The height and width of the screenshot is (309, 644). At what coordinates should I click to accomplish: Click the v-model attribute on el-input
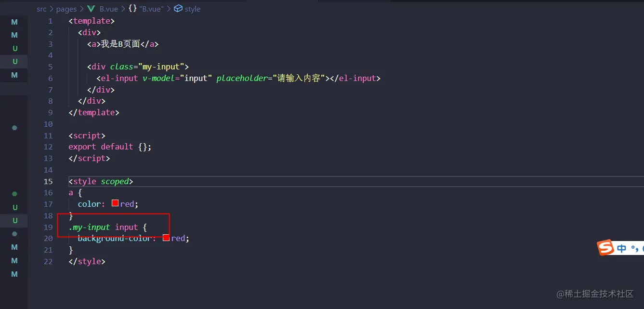tap(158, 78)
